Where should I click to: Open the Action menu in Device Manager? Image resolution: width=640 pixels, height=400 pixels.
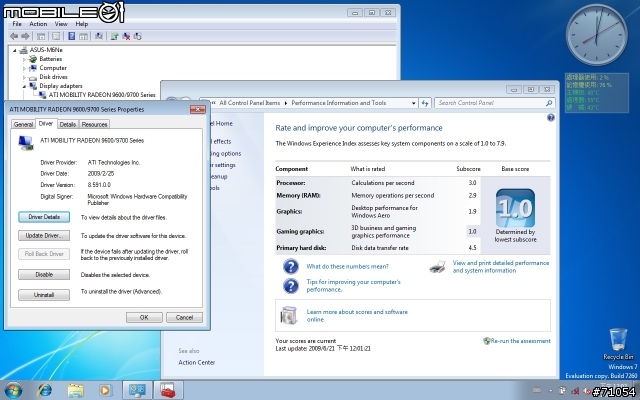coord(38,24)
